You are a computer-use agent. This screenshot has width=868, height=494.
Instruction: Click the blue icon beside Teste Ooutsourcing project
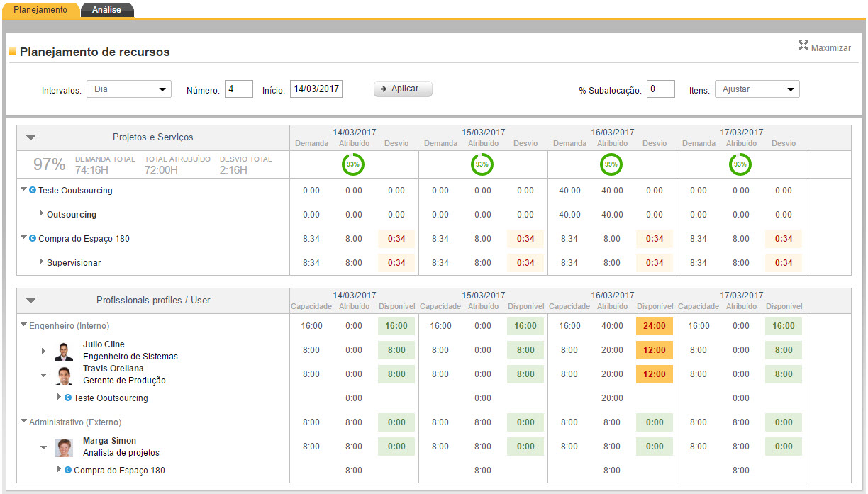pos(33,191)
